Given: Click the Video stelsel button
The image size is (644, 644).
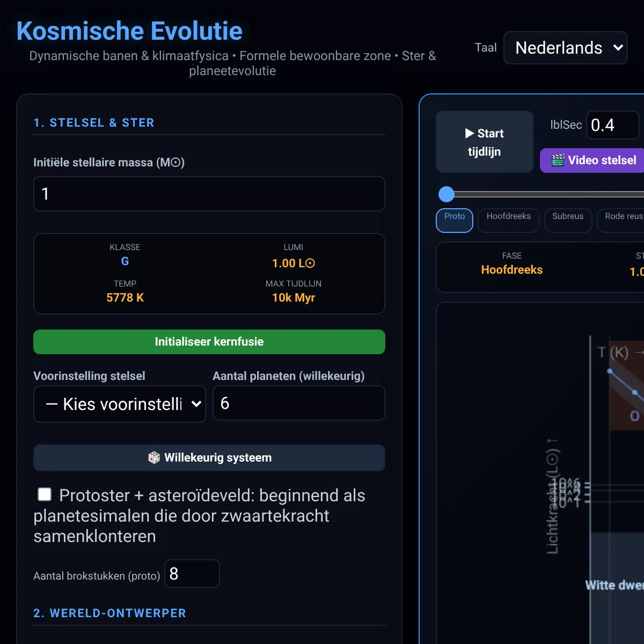Looking at the screenshot, I should [x=592, y=160].
